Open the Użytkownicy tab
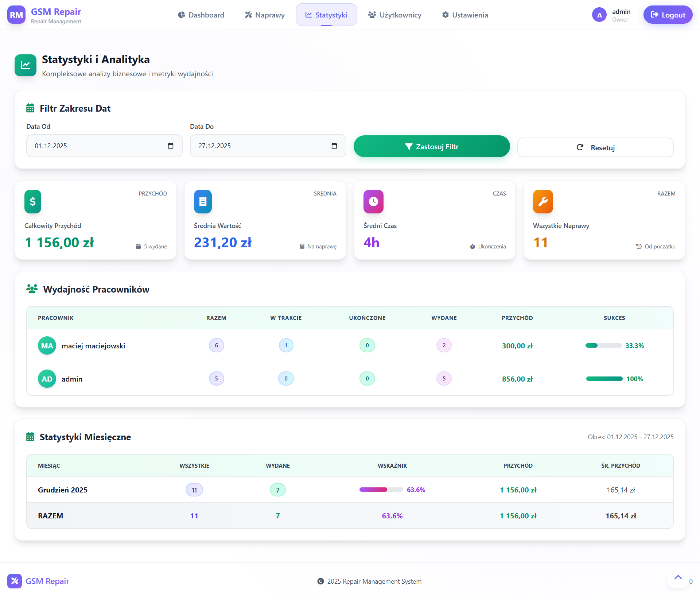 click(395, 15)
